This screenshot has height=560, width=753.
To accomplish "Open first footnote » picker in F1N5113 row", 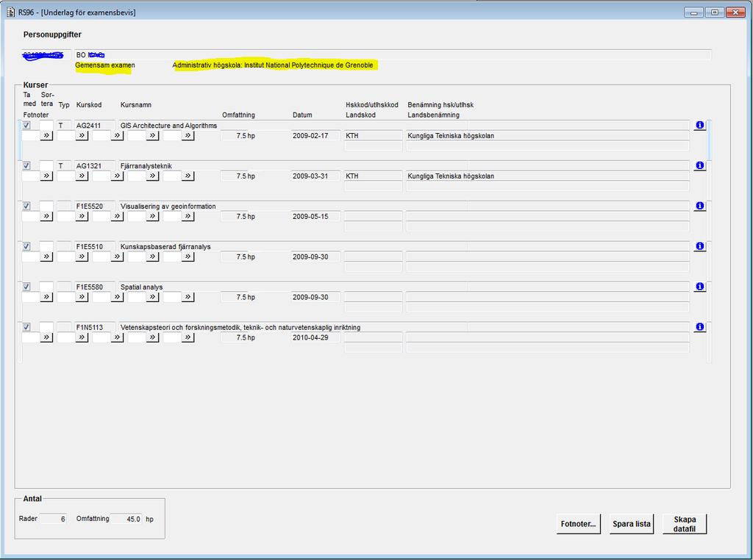I will [x=46, y=337].
